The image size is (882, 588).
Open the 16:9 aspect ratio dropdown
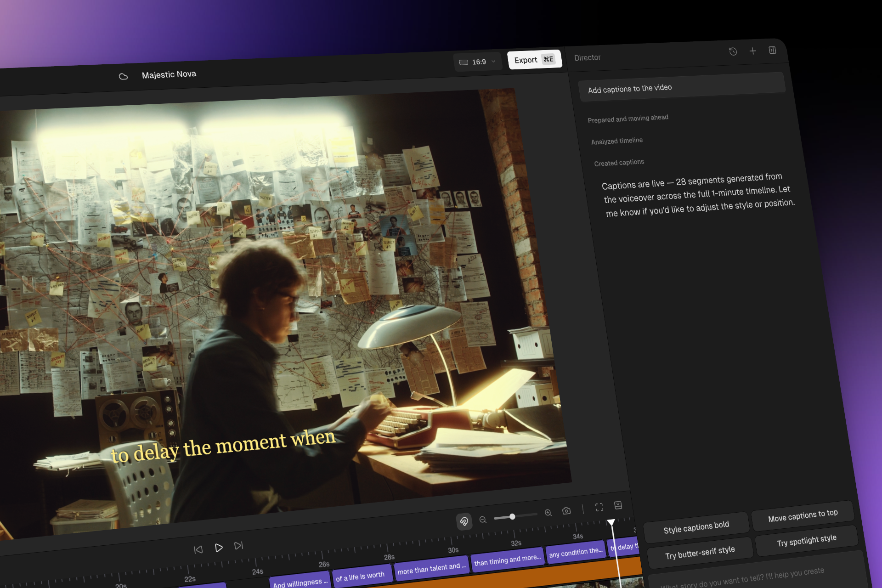(478, 62)
